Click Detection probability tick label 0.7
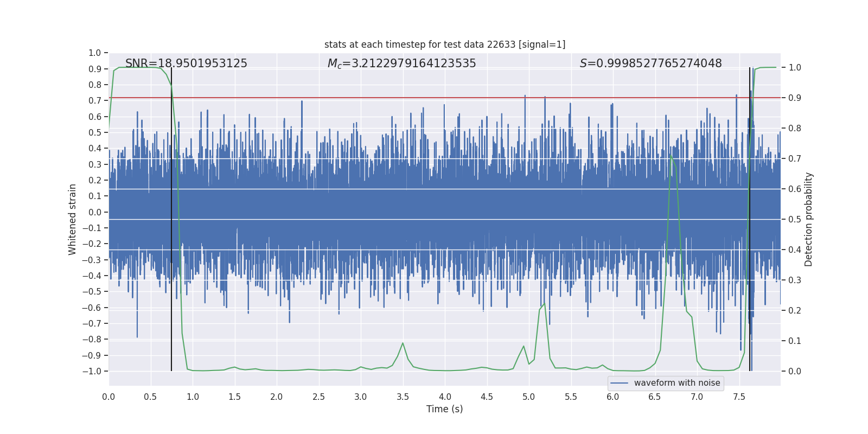The image size is (868, 434). pos(795,159)
